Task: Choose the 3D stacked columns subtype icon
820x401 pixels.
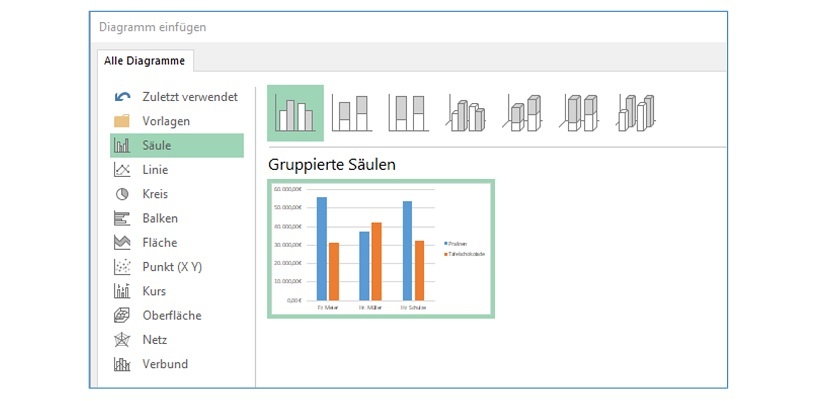Action: click(524, 113)
